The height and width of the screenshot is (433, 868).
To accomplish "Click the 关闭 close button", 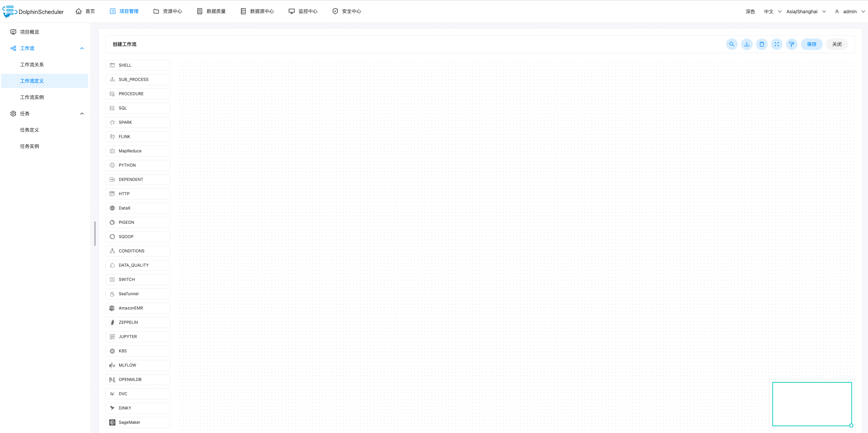I will tap(837, 44).
